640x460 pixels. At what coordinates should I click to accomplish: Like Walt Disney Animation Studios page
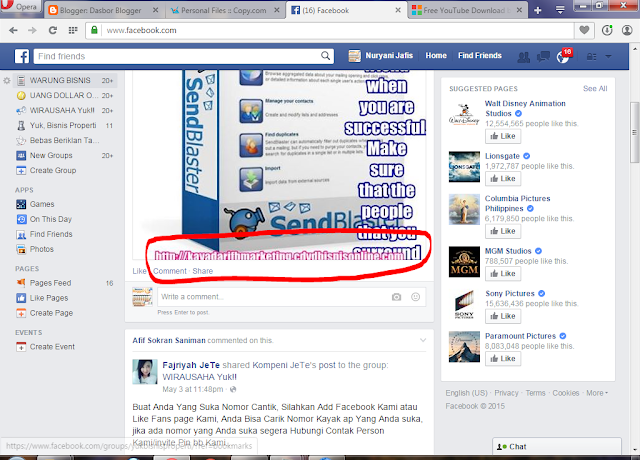click(503, 136)
